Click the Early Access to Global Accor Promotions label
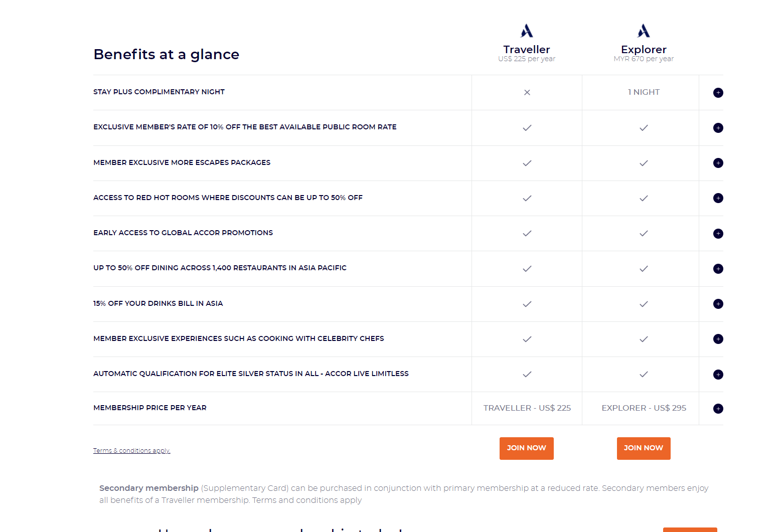784x532 pixels. 183,233
